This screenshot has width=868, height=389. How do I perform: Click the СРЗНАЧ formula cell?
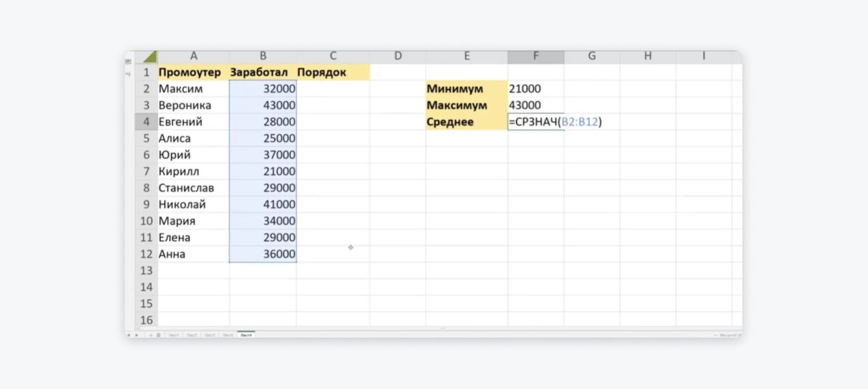(x=536, y=122)
